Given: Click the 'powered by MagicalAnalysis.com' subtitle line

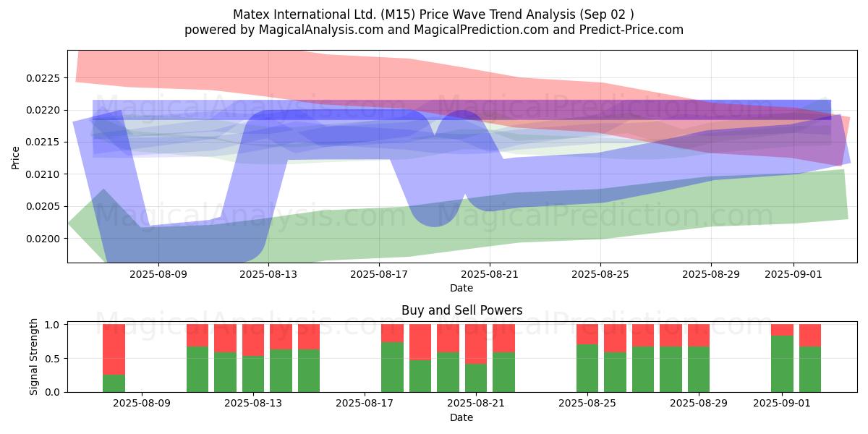Looking at the screenshot, I should coord(434,30).
